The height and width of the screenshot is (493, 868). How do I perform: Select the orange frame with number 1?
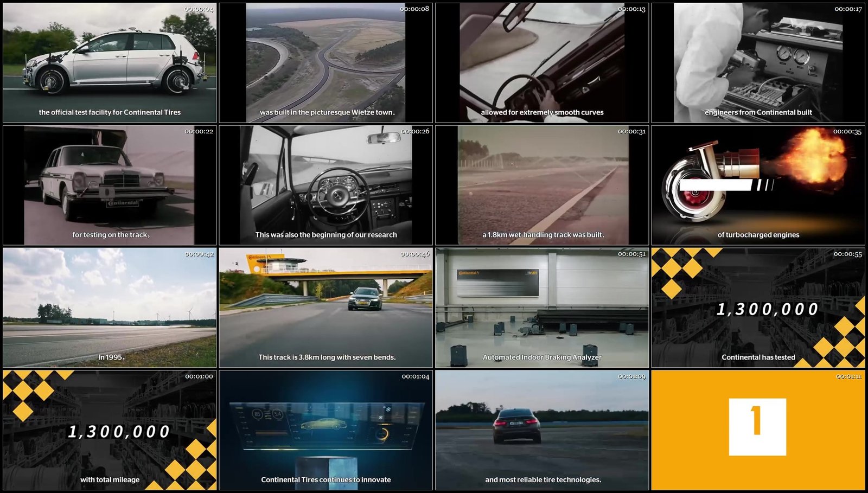point(758,430)
